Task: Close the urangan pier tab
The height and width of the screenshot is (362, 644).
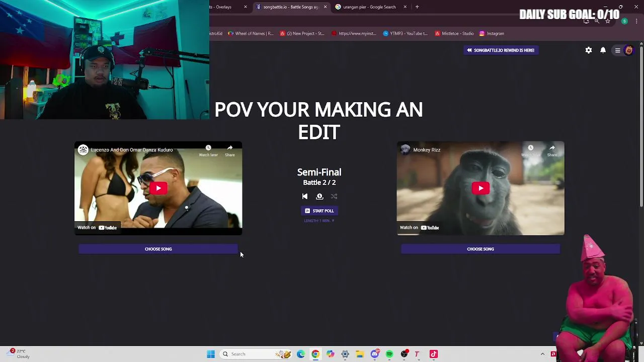Action: pyautogui.click(x=405, y=7)
